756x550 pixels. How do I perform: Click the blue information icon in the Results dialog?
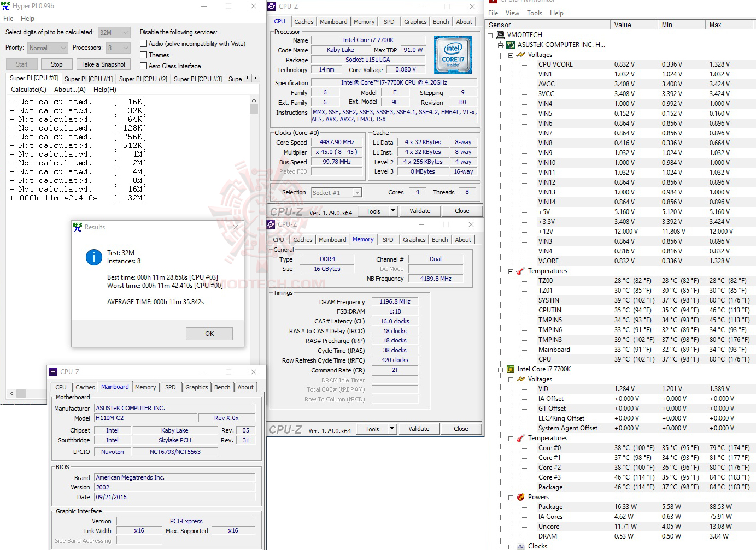[93, 257]
